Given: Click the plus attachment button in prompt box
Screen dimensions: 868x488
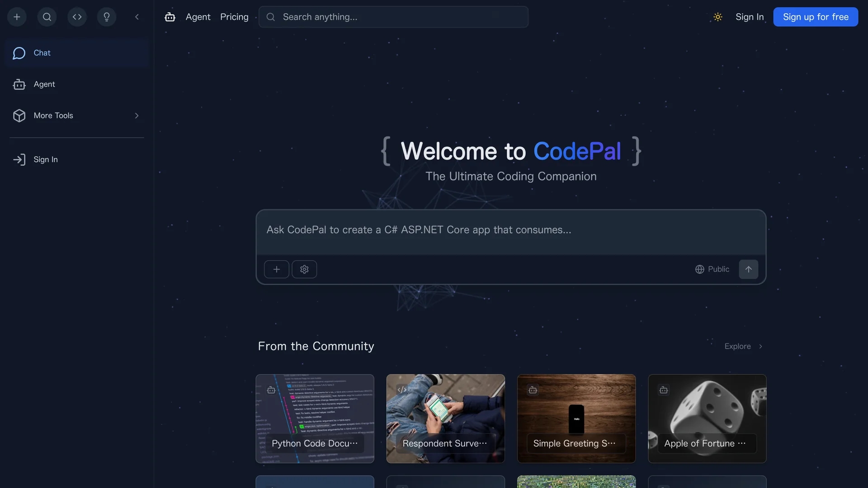Looking at the screenshot, I should click(277, 269).
